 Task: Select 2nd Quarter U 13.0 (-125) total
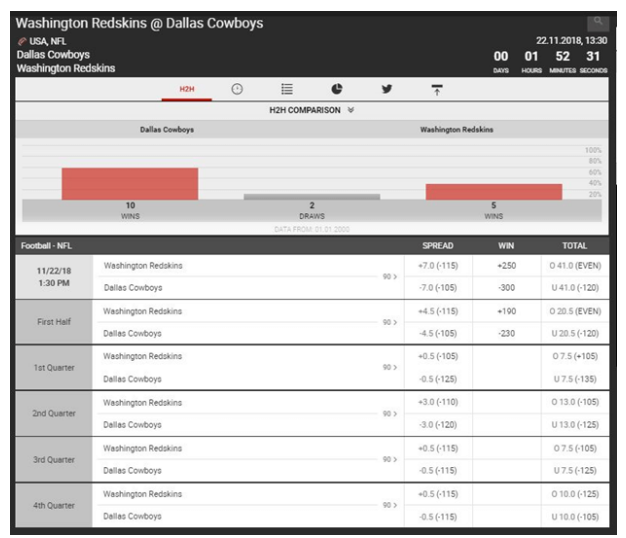click(575, 425)
